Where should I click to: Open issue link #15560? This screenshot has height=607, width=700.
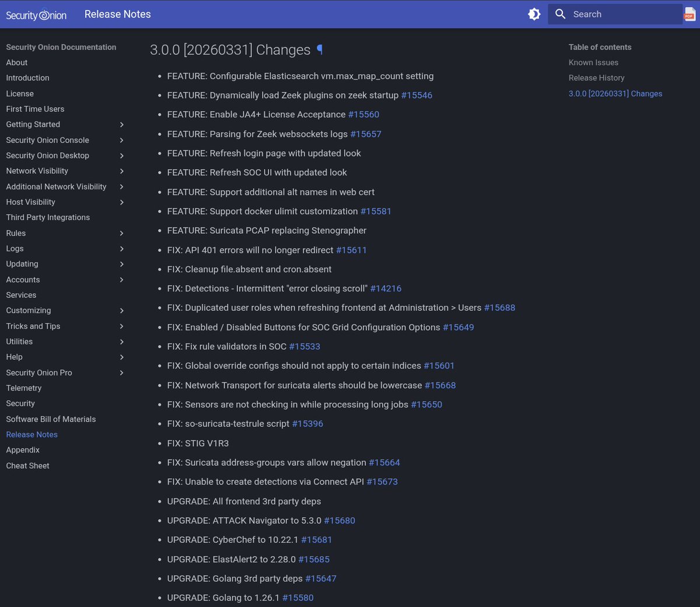[x=363, y=114]
